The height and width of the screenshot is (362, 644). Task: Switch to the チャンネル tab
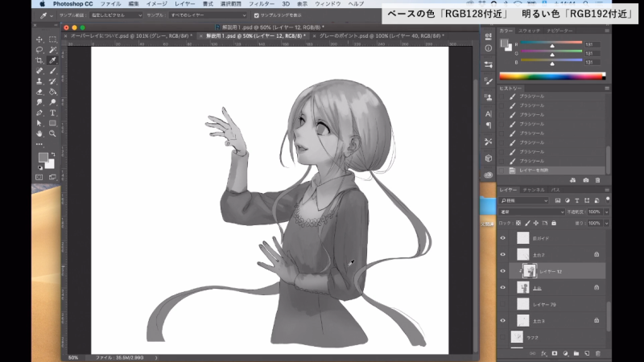pos(534,190)
